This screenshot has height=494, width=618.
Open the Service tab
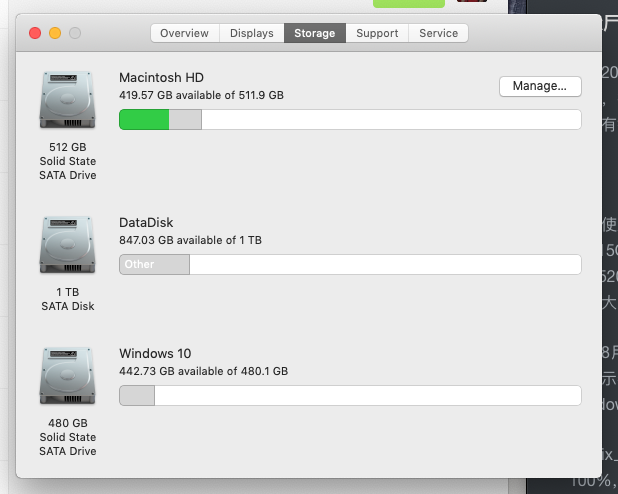(439, 33)
